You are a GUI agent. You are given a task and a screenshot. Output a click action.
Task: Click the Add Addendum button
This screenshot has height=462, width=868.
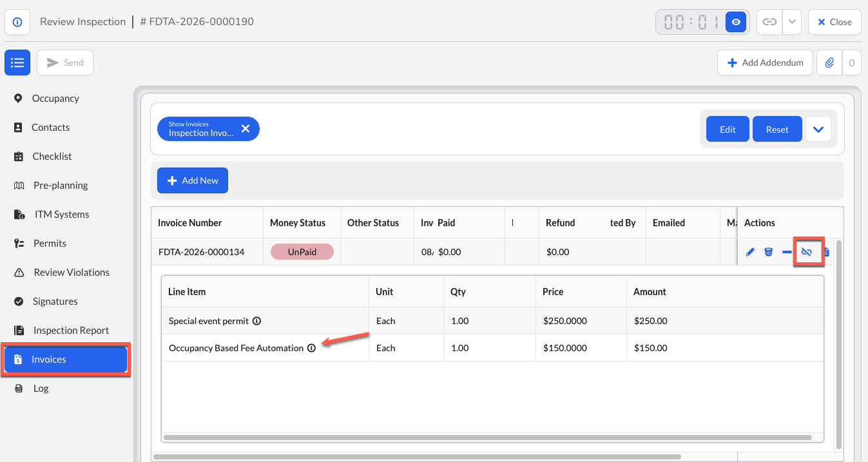(x=765, y=63)
